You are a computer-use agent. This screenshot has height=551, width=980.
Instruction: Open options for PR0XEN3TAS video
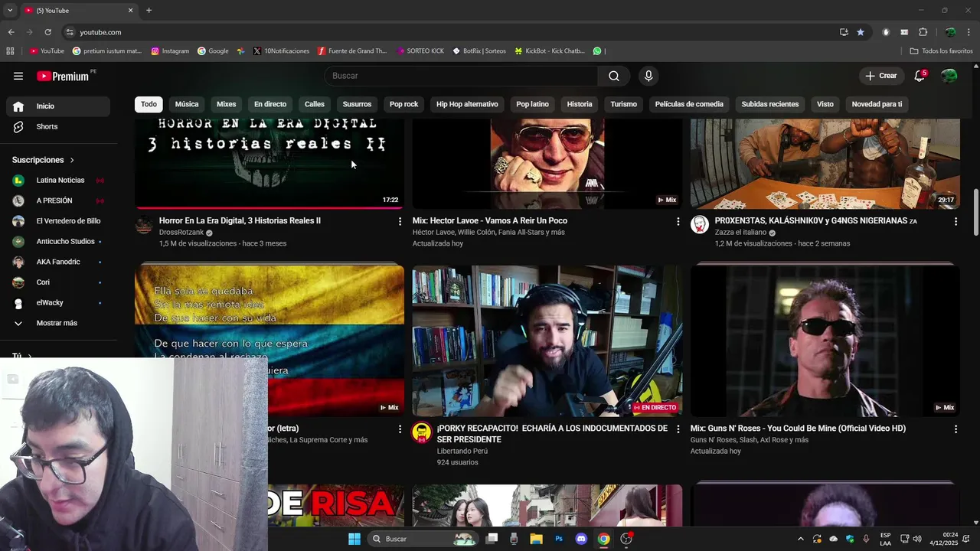click(955, 221)
